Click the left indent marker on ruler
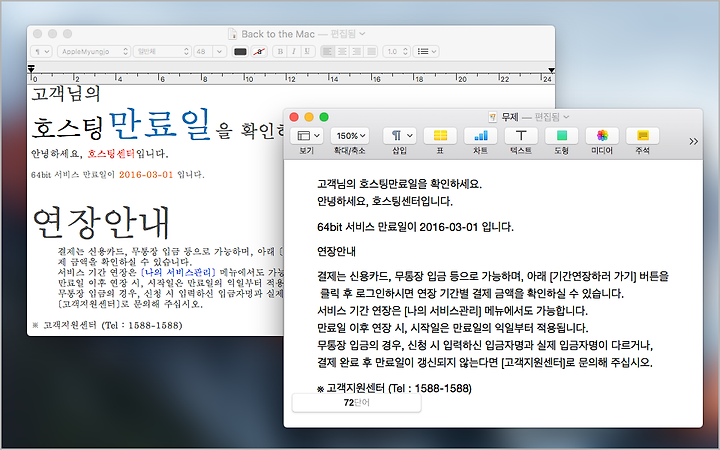Viewport: 720px width, 450px height. click(31, 69)
